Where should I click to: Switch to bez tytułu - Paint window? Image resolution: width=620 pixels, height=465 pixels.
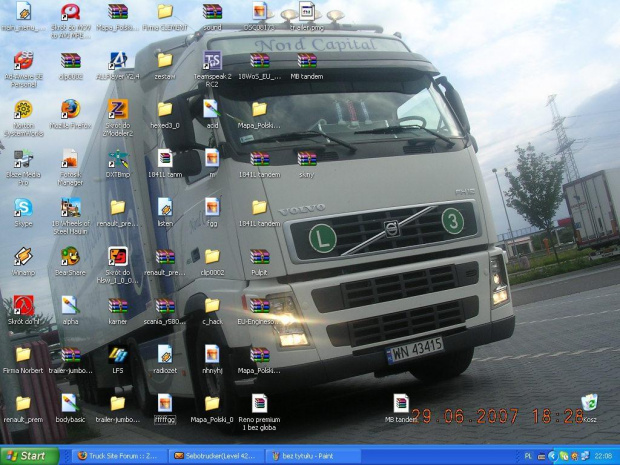[x=313, y=456]
